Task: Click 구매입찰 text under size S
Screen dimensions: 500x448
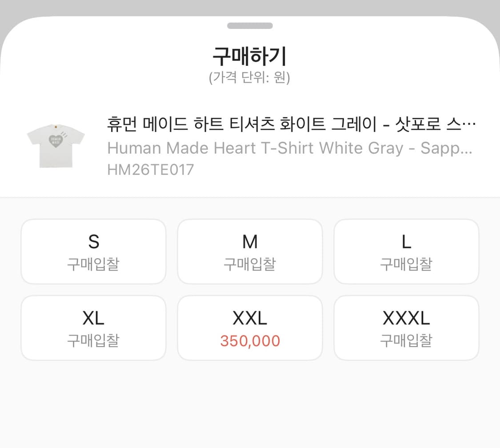Action: pyautogui.click(x=93, y=264)
